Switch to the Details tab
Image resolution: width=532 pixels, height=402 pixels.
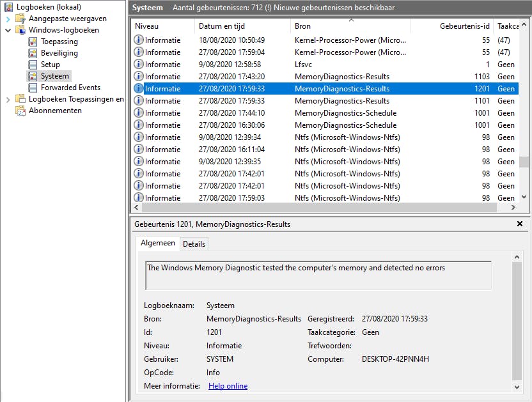tap(194, 244)
